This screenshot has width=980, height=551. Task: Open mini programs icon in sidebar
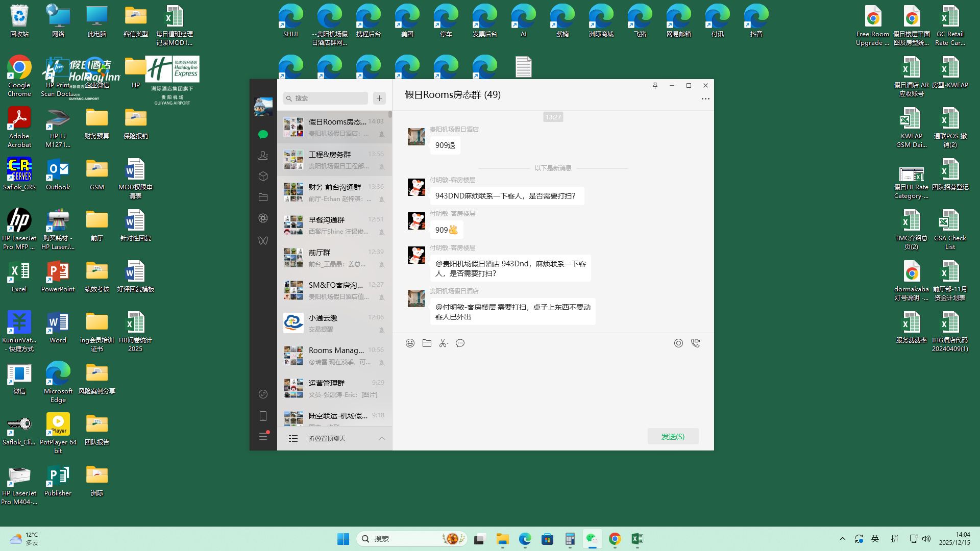click(x=263, y=394)
